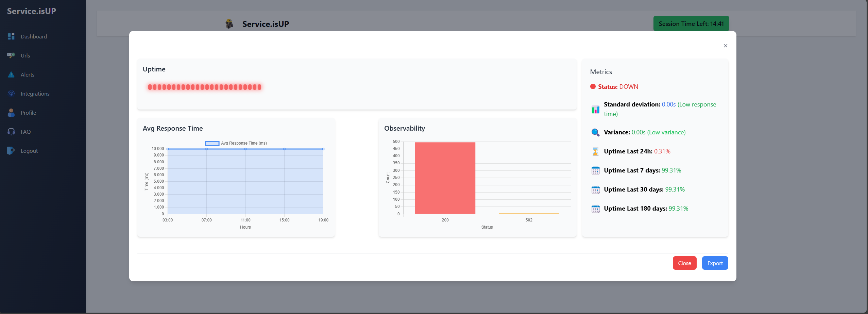Click the first red pill in Uptime strip
868x314 pixels.
click(150, 87)
